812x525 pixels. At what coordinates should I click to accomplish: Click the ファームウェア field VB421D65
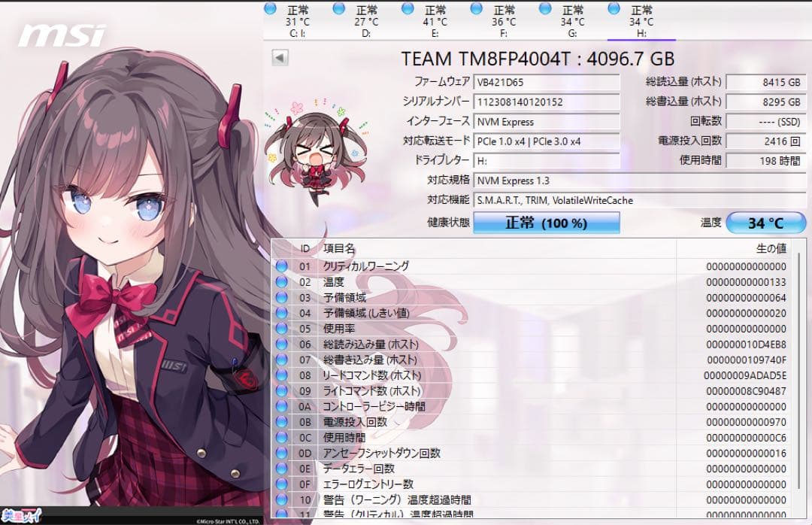tap(547, 82)
